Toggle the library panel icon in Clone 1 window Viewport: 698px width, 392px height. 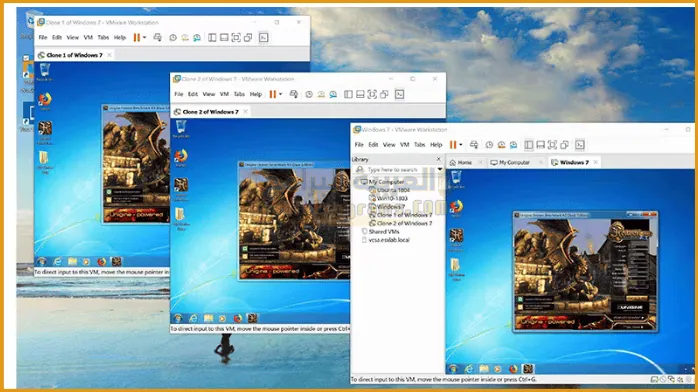212,37
